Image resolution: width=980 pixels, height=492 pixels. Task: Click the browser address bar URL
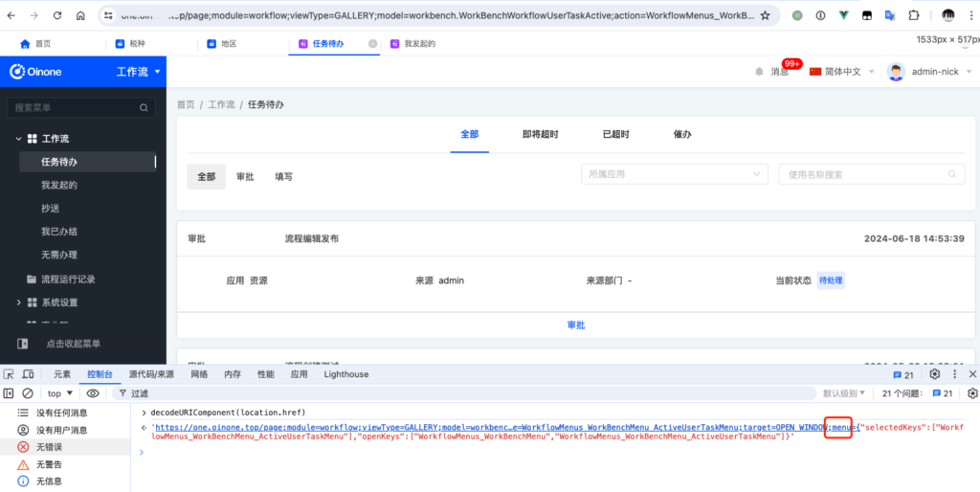tap(436, 15)
